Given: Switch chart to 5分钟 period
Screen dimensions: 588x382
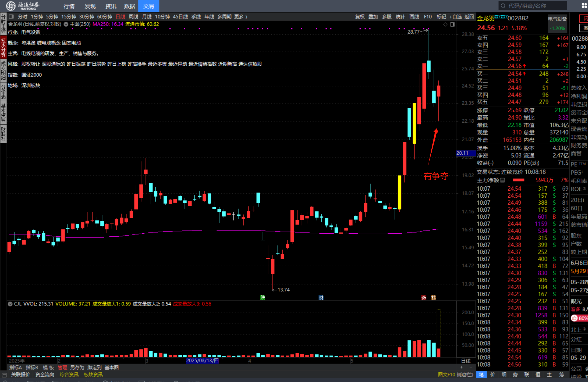Looking at the screenshot, I should [x=52, y=17].
